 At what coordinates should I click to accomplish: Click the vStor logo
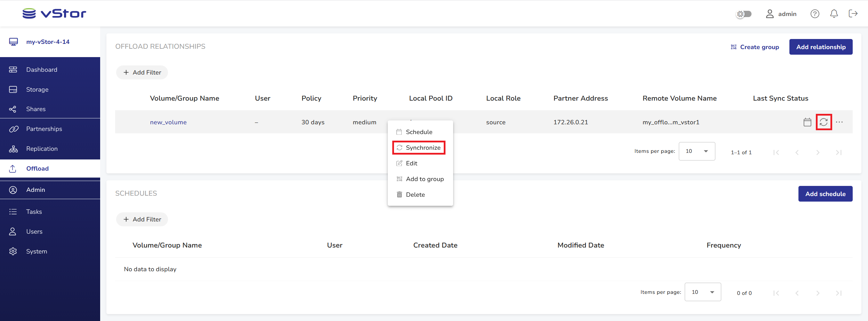coord(54,14)
